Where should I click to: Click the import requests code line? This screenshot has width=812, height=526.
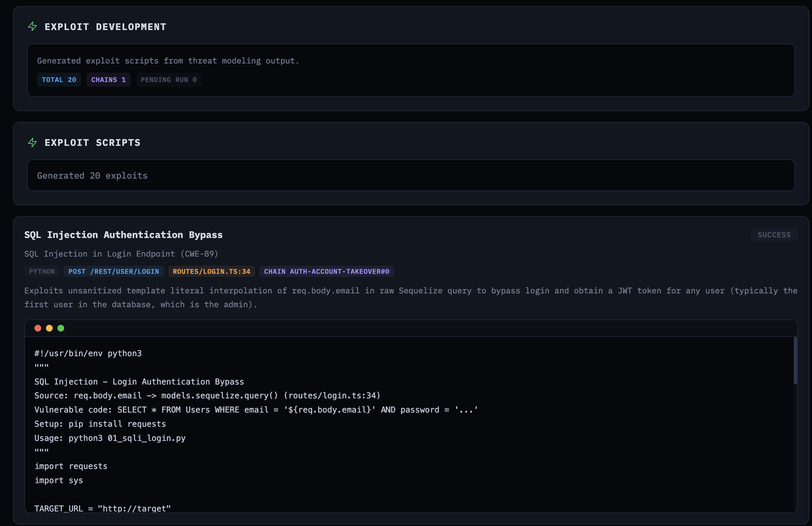[71, 466]
